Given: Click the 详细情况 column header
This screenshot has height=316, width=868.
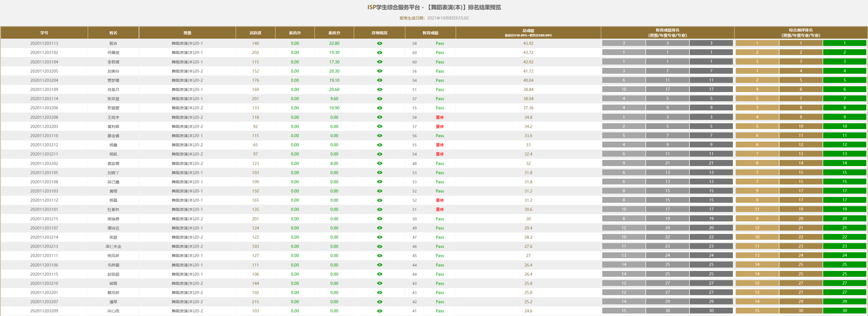Looking at the screenshot, I should pyautogui.click(x=379, y=33).
